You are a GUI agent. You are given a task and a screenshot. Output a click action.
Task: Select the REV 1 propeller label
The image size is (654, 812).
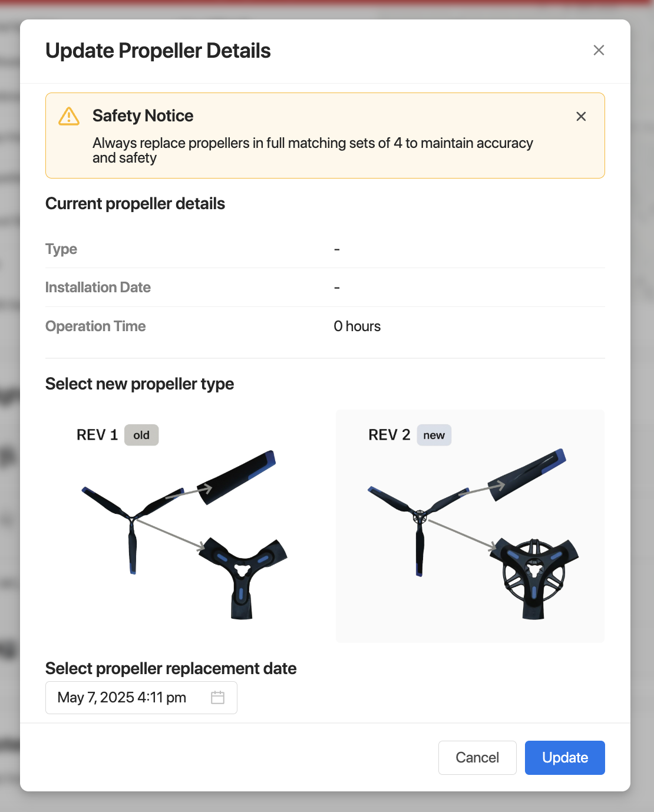(x=97, y=435)
